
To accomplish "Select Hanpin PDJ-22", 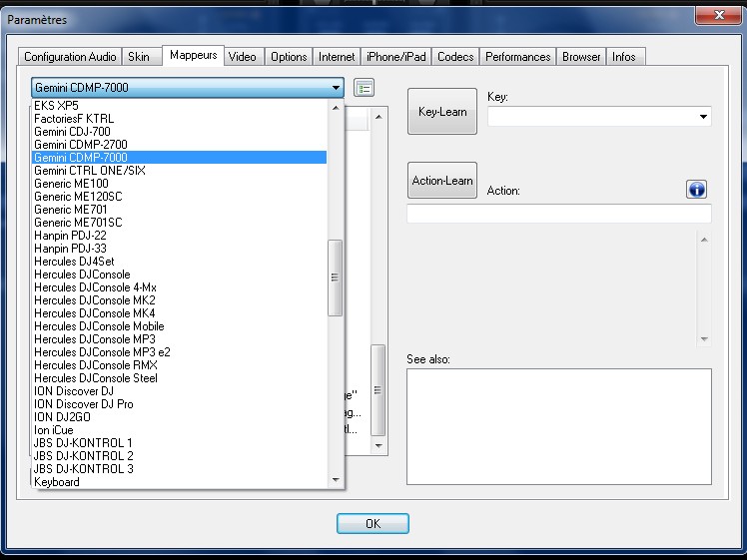I will [179, 236].
